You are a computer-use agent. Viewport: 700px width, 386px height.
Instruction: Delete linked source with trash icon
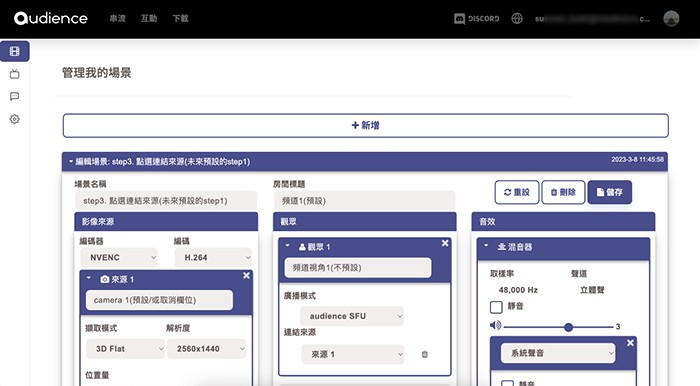click(425, 354)
